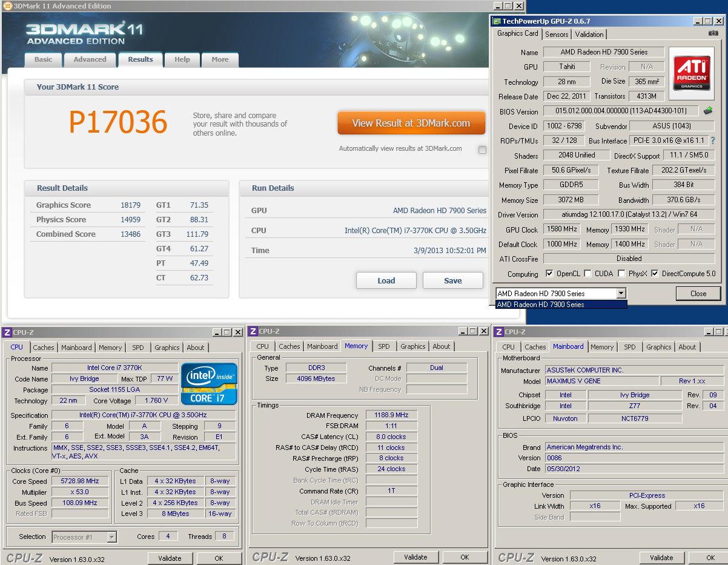The image size is (728, 565).
Task: Click the BIOS Version field in GPU-Z
Action: pyautogui.click(x=621, y=111)
